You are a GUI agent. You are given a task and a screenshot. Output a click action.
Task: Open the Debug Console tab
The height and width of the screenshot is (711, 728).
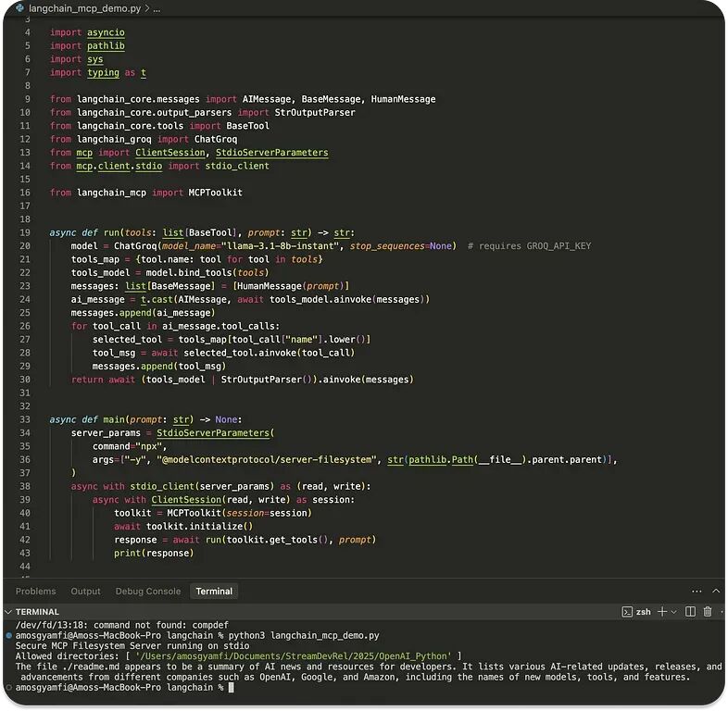pos(148,591)
